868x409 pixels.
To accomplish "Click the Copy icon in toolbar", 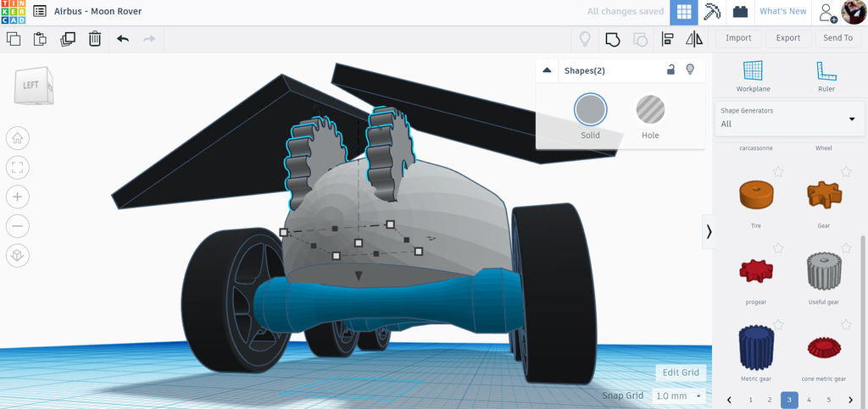I will point(14,39).
